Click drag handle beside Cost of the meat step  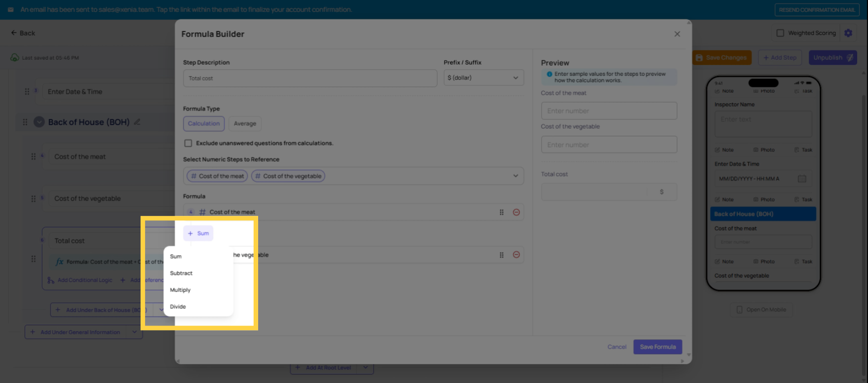click(33, 156)
